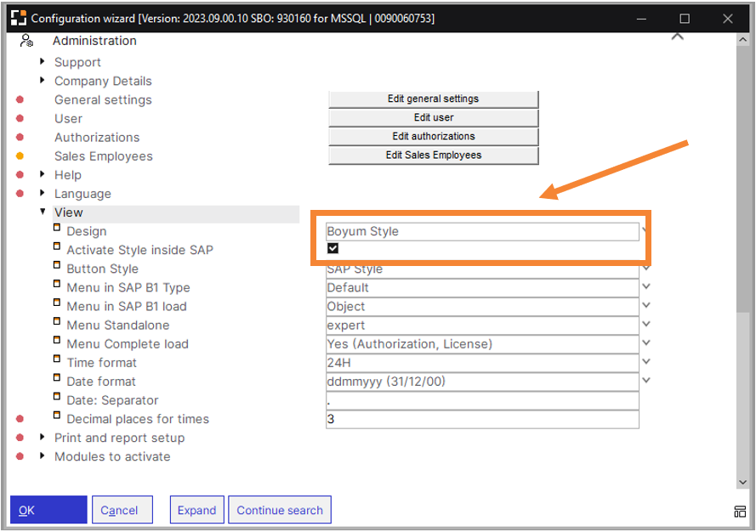Click the red status dot beside General settings
Image resolution: width=756 pixels, height=532 pixels.
20,99
